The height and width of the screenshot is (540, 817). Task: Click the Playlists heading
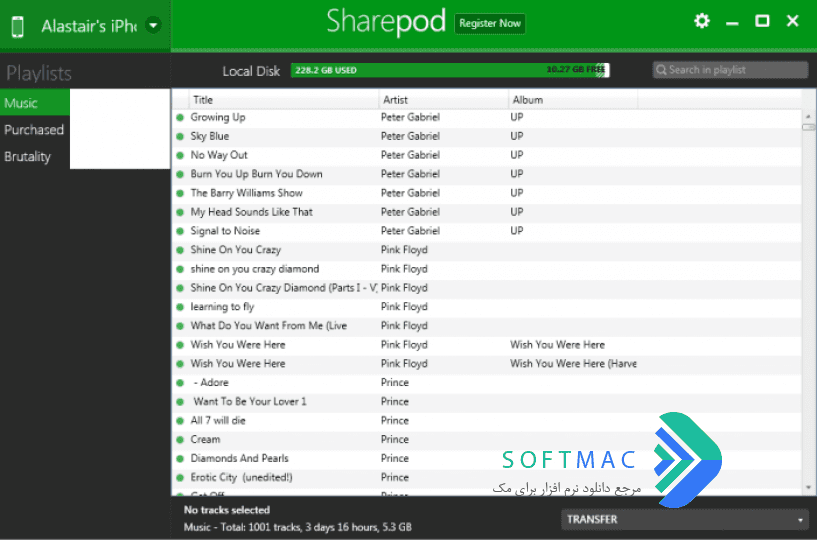pos(39,73)
